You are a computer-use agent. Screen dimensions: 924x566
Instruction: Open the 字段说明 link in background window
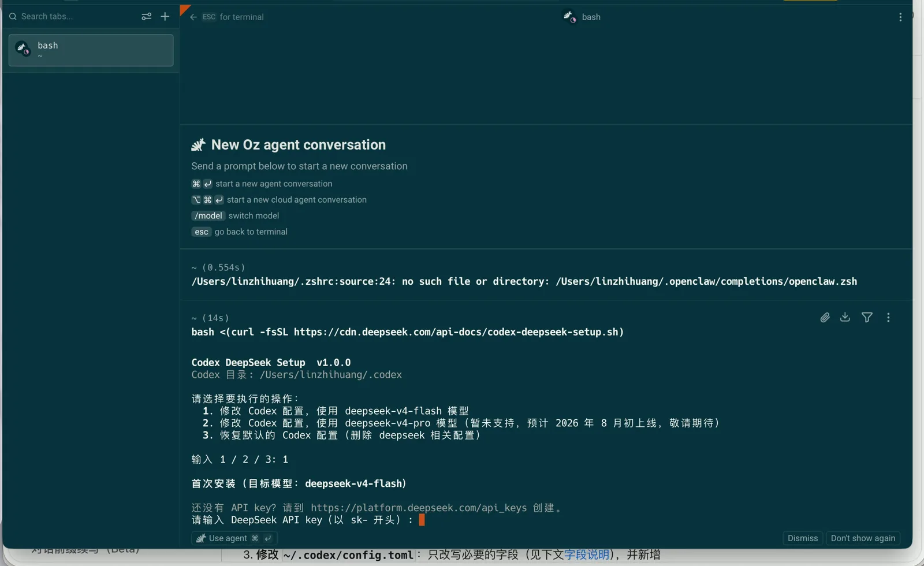(587, 555)
